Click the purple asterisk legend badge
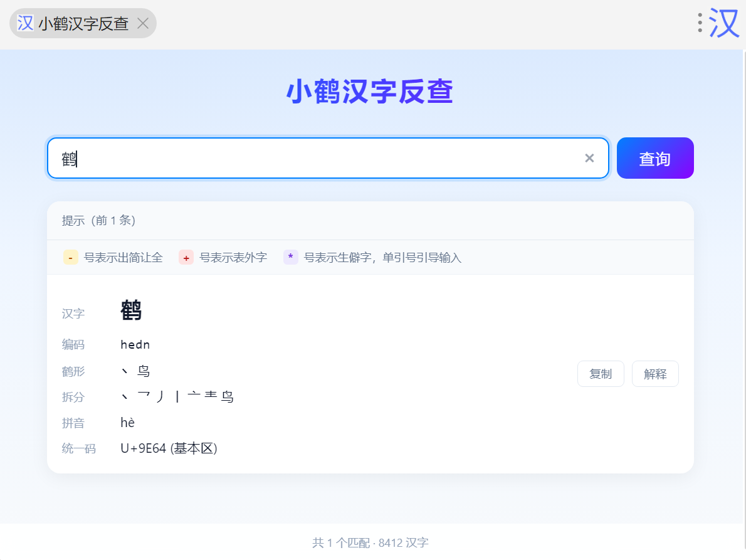 (291, 257)
